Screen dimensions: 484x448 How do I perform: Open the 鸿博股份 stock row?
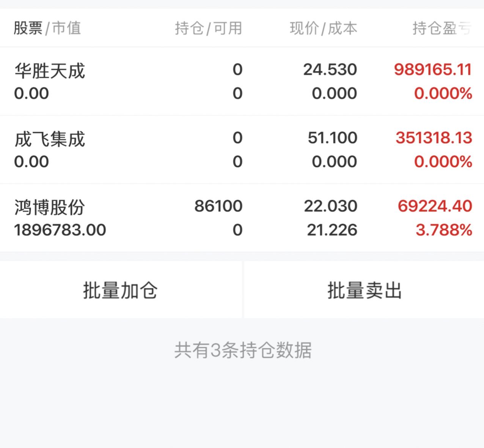point(242,218)
